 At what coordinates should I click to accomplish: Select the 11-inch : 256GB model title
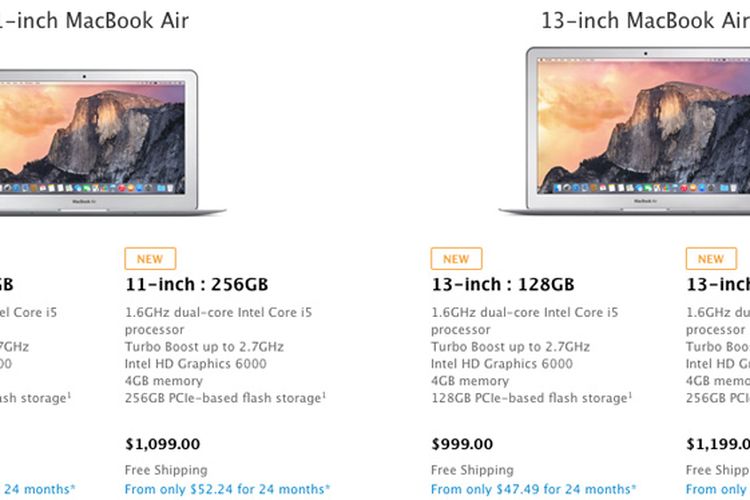pos(197,284)
